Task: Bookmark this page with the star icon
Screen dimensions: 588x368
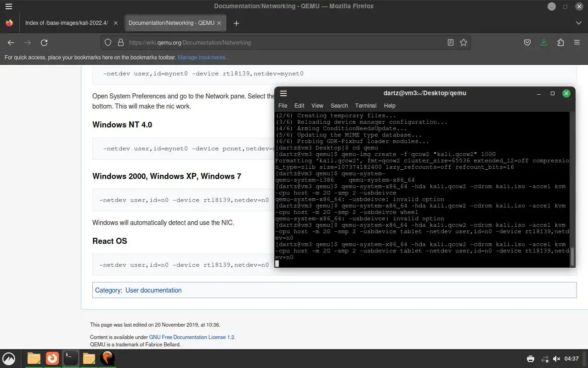Action: click(x=464, y=42)
